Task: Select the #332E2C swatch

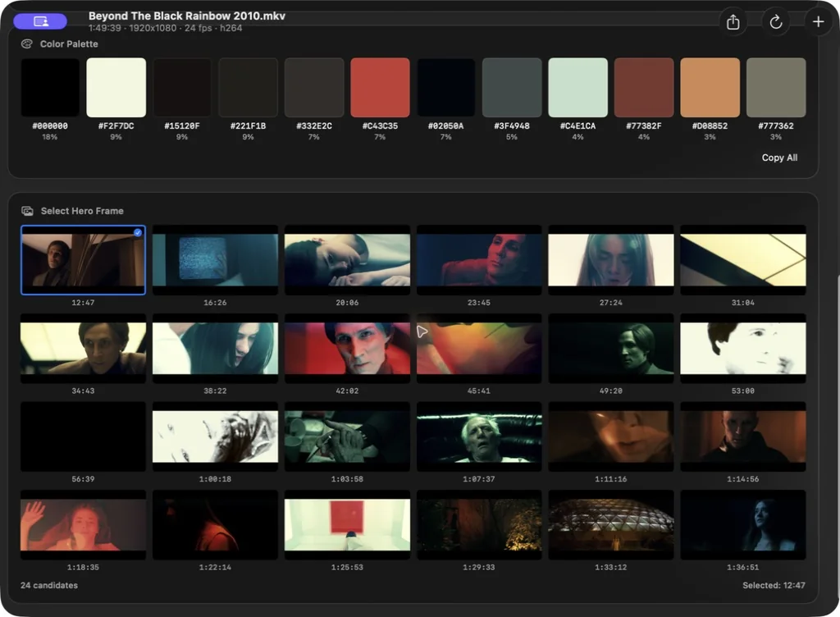Action: pyautogui.click(x=314, y=87)
